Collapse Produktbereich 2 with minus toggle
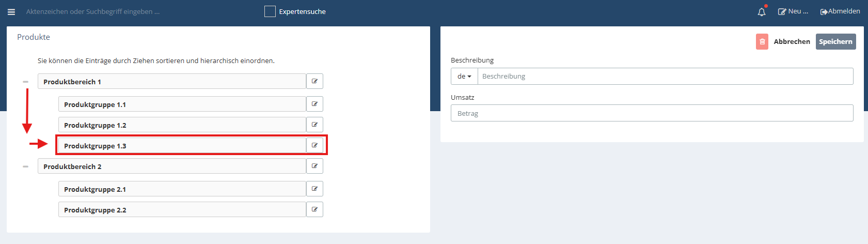This screenshot has height=244, width=868. [26, 166]
